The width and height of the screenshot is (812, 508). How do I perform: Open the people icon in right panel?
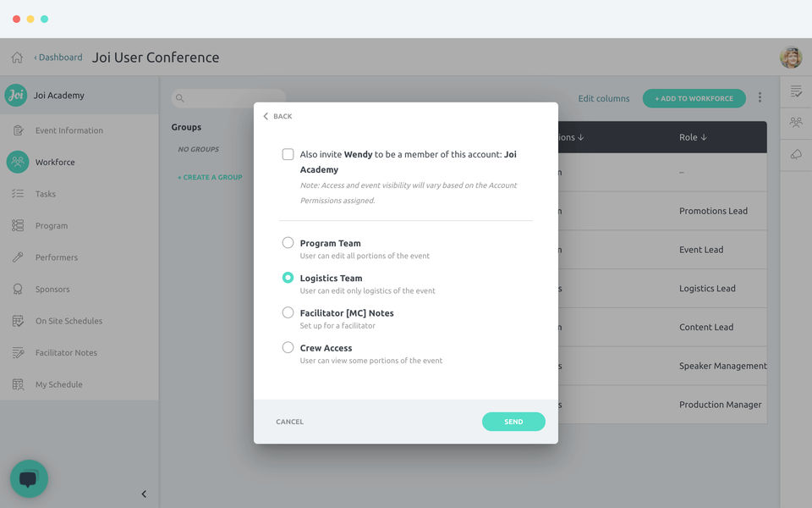click(x=796, y=123)
